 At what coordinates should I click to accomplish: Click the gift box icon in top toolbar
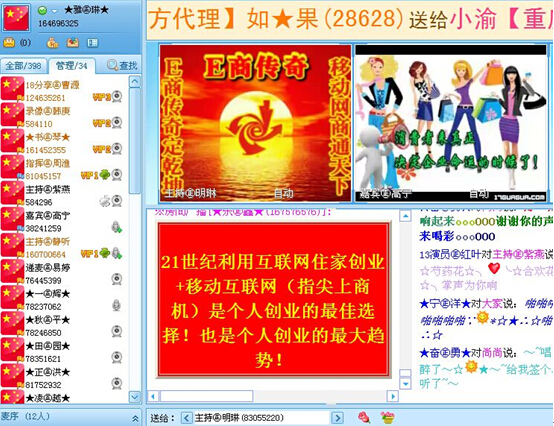coord(73,43)
